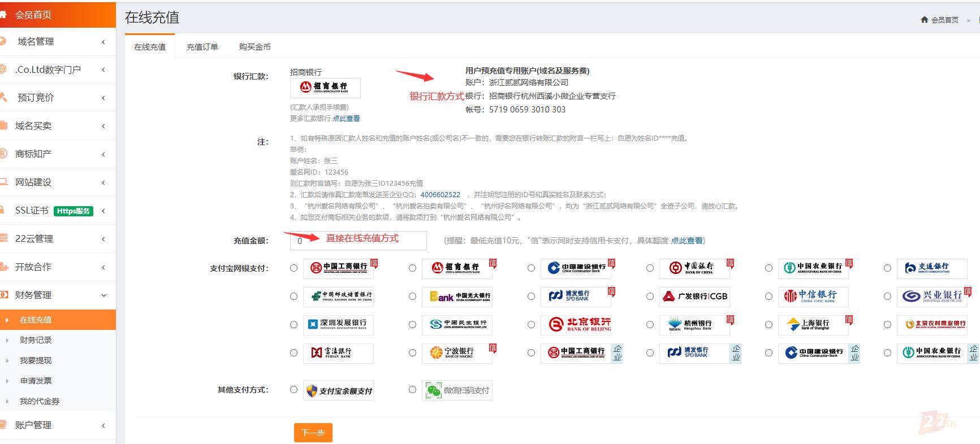Click the enterprise QQ number 4006602522 link
The width and height of the screenshot is (980, 444).
441,195
